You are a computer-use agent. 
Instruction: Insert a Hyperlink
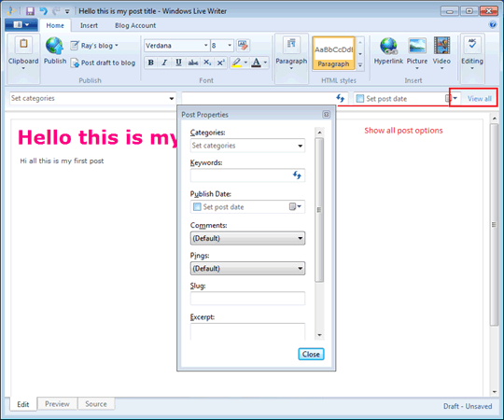(388, 50)
